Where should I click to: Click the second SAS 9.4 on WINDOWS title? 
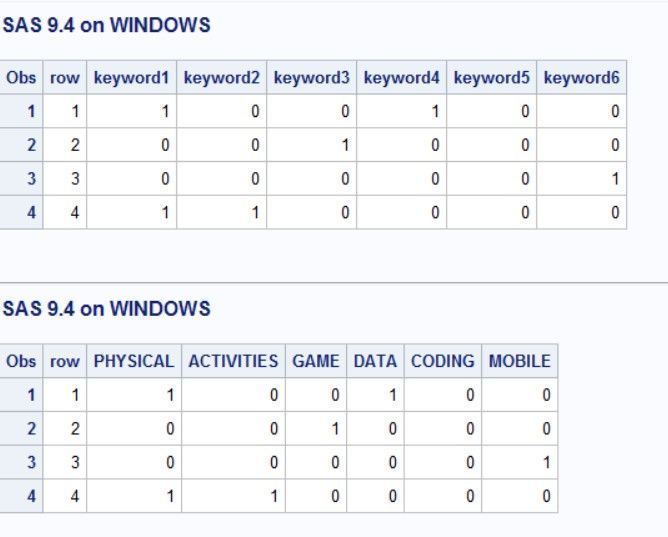(x=107, y=309)
